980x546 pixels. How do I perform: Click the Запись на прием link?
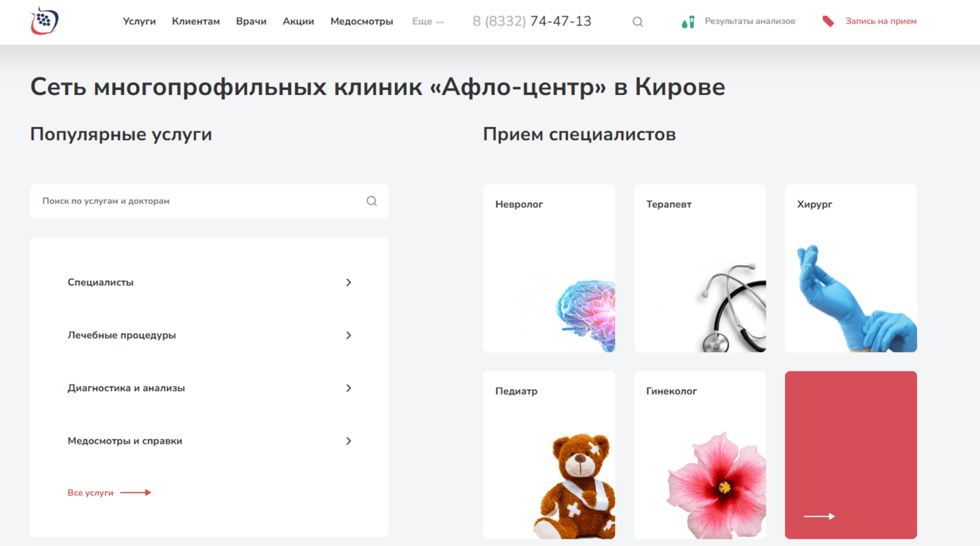(881, 22)
